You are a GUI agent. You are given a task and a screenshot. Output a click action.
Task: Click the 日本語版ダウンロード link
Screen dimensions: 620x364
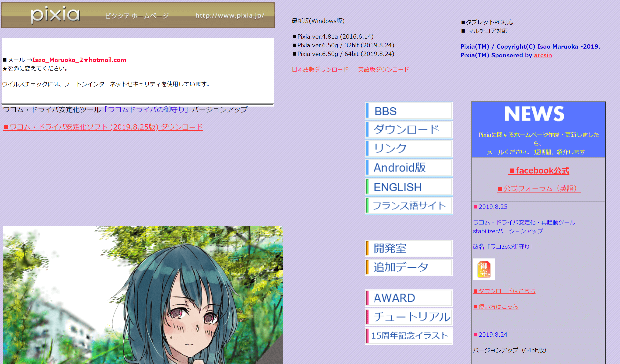pos(320,69)
